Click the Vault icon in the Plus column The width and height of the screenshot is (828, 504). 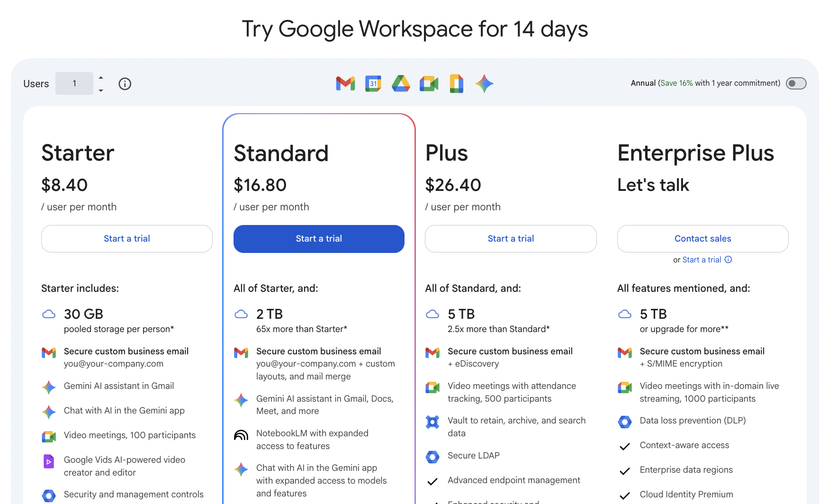(x=432, y=422)
